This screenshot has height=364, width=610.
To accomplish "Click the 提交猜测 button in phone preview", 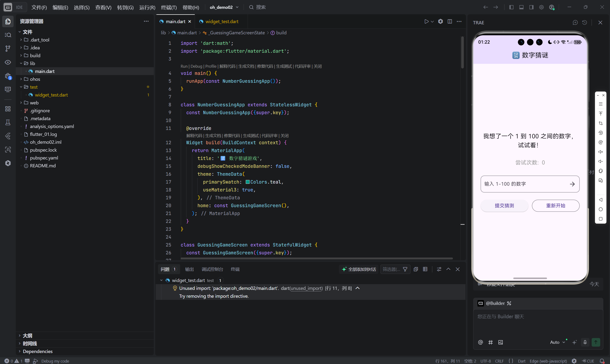I will pos(504,205).
